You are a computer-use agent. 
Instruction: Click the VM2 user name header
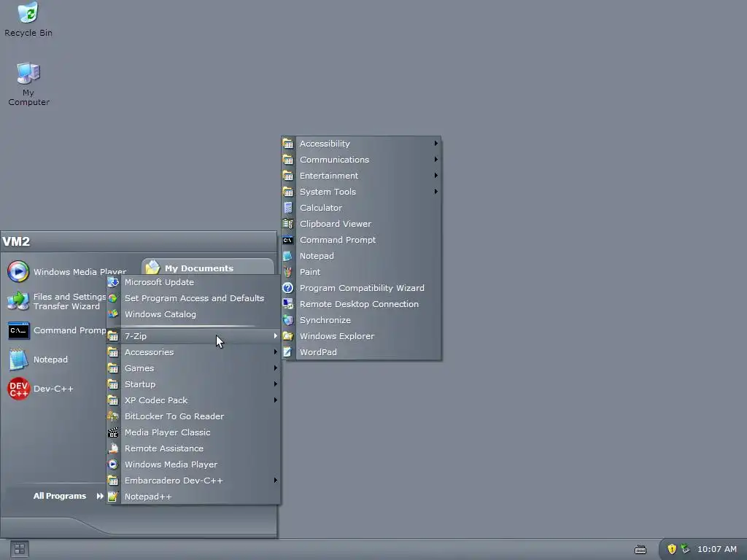[x=16, y=241]
